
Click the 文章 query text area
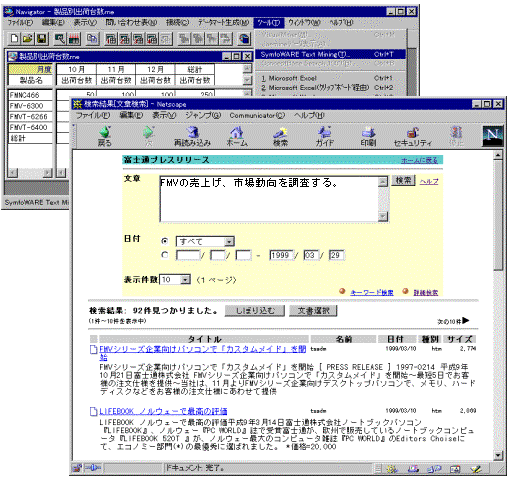[x=269, y=199]
